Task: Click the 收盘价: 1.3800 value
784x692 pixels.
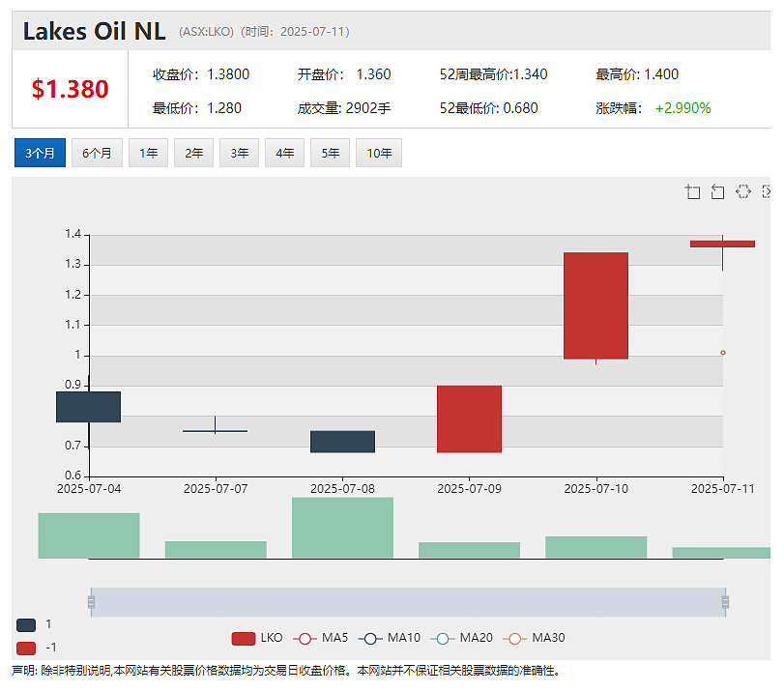Action: coord(201,74)
